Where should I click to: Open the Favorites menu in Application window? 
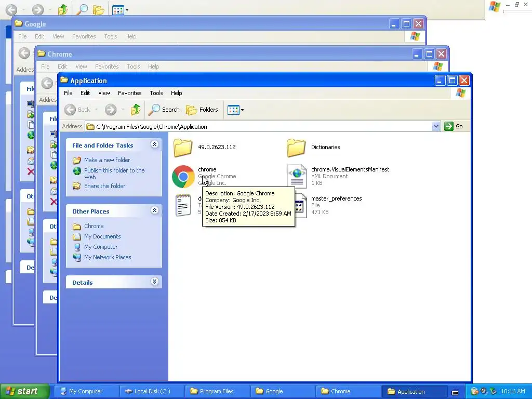point(129,93)
